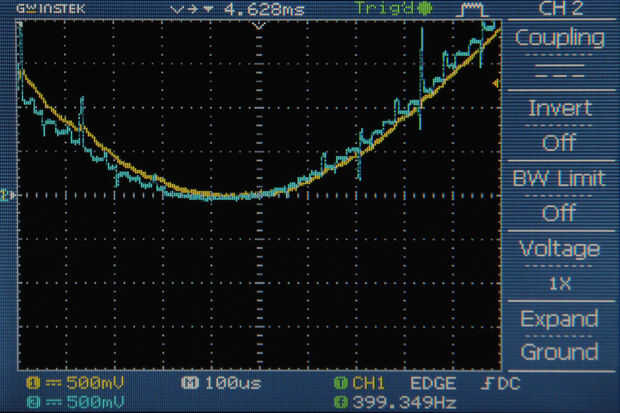Select the CH 2 menu header

pos(561,9)
